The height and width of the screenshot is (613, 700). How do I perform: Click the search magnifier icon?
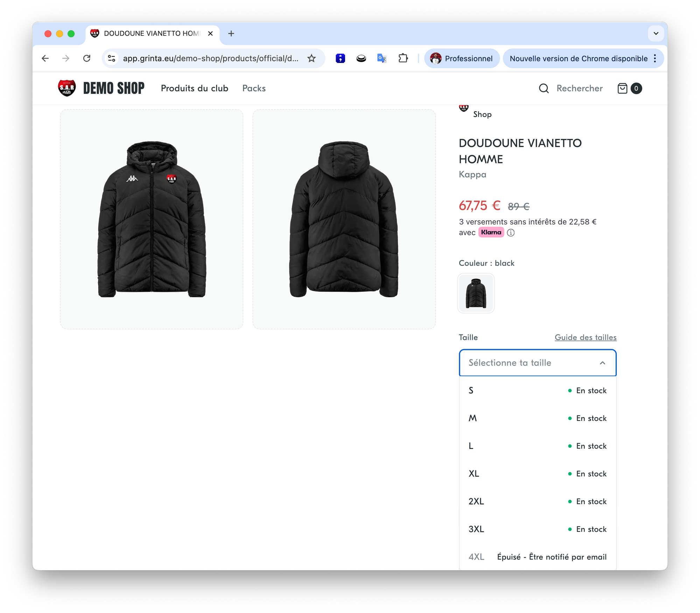pyautogui.click(x=544, y=89)
